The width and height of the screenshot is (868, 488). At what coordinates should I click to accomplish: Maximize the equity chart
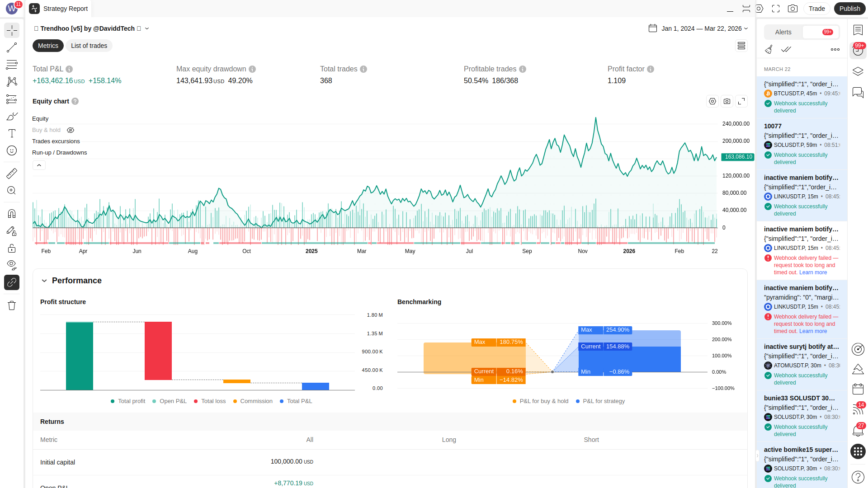tap(741, 101)
